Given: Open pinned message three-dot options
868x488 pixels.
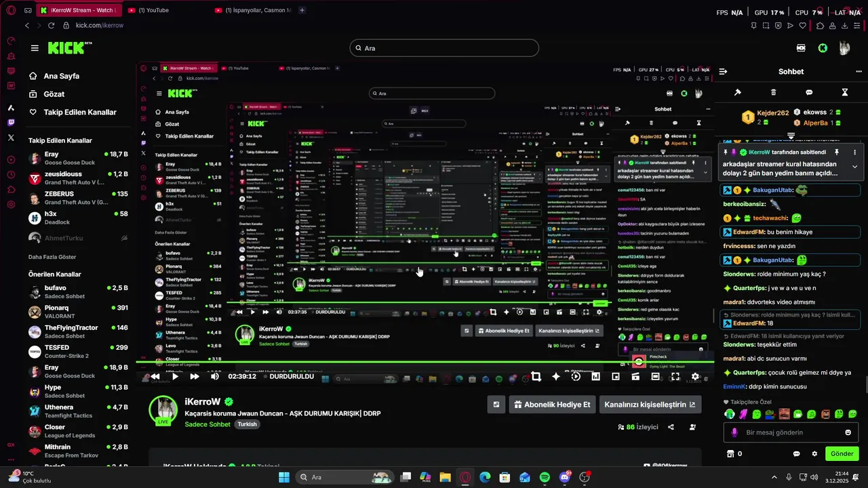Looking at the screenshot, I should 854,152.
